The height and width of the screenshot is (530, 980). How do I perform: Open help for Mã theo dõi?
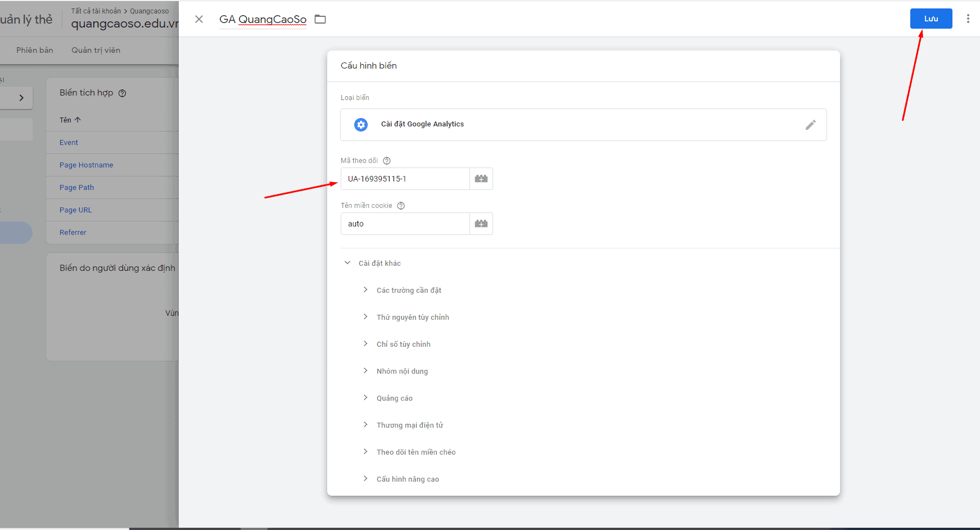pos(387,161)
